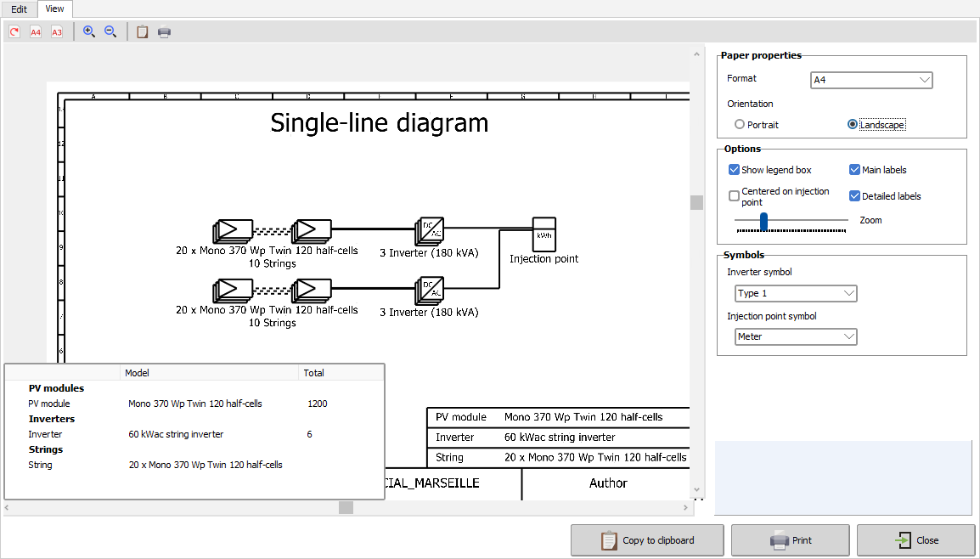Toggle Show legend box checkbox
The width and height of the screenshot is (980, 559).
click(x=735, y=169)
